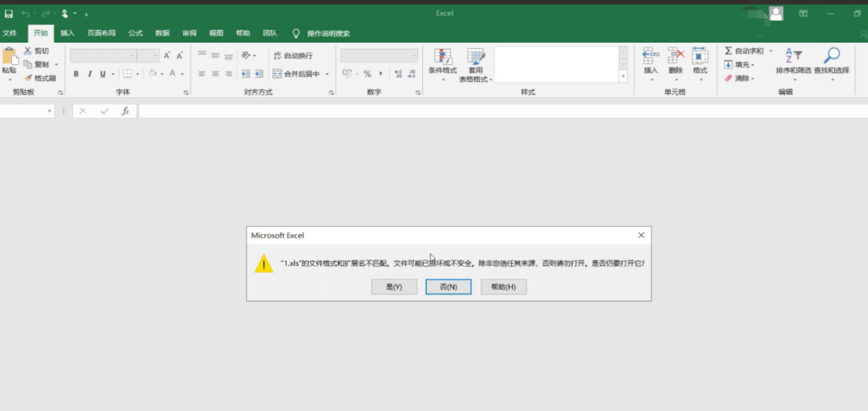Viewport: 868px width, 411px height.
Task: Open Sort and Filter (排序和筛选)
Action: [793, 64]
